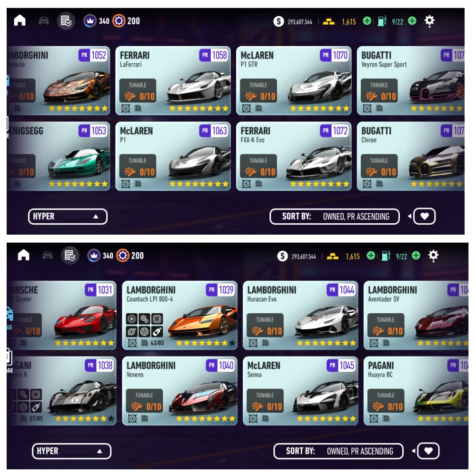Tap the dollar cash icon in the bottom screenshot
The height and width of the screenshot is (476, 476).
283,256
